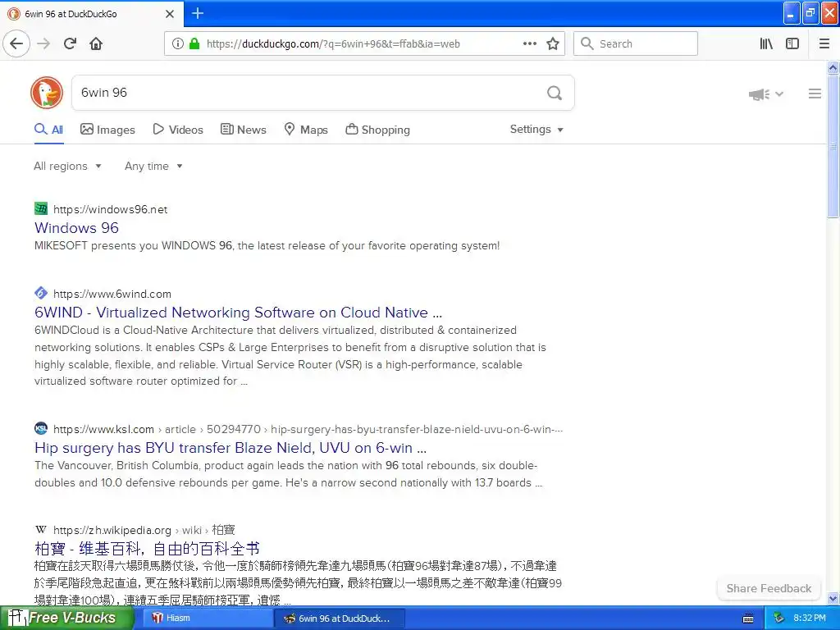Show site information icon in address bar
Image resolution: width=840 pixels, height=630 pixels.
click(177, 44)
